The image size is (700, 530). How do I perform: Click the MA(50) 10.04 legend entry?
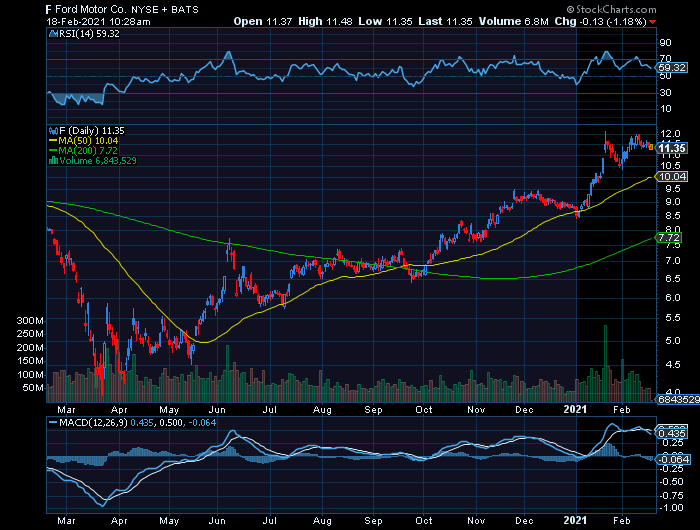coord(88,141)
